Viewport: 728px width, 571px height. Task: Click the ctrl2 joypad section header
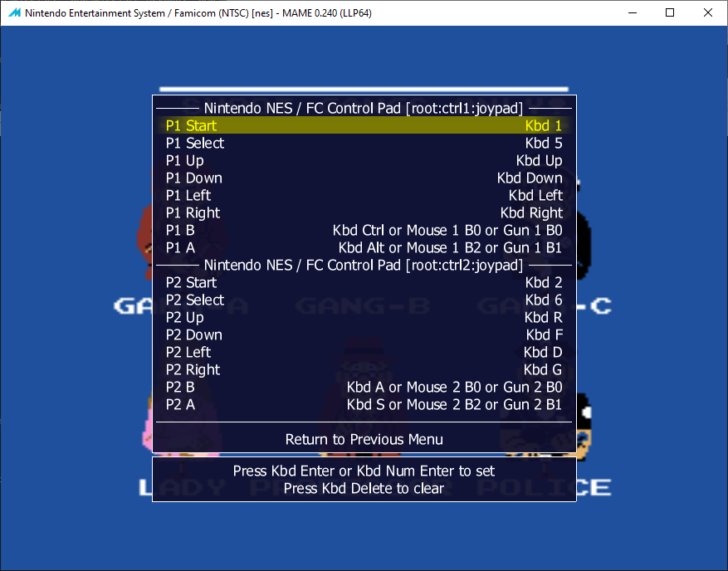click(x=364, y=265)
